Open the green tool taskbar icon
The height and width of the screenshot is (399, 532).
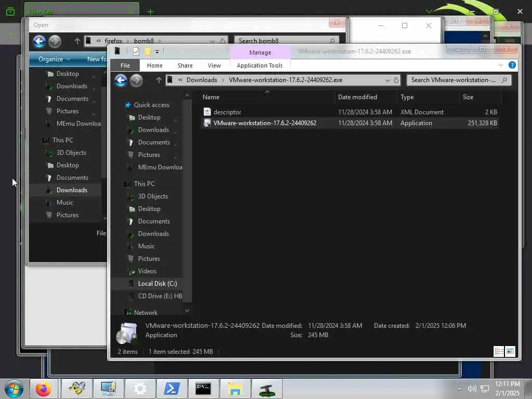point(267,389)
